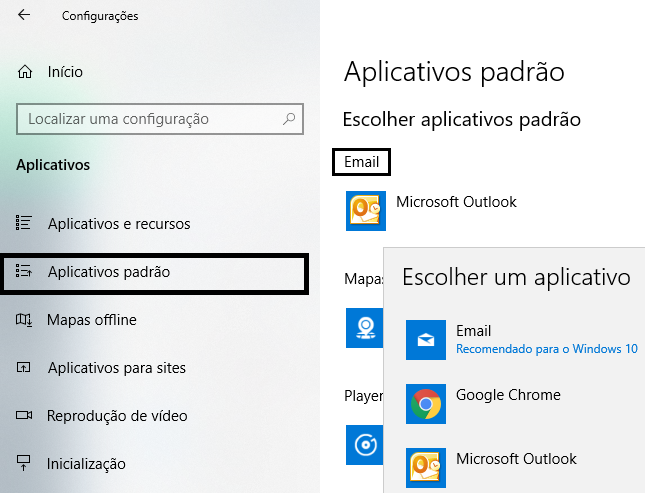Click the Maps default app icon
The width and height of the screenshot is (645, 493).
(364, 328)
